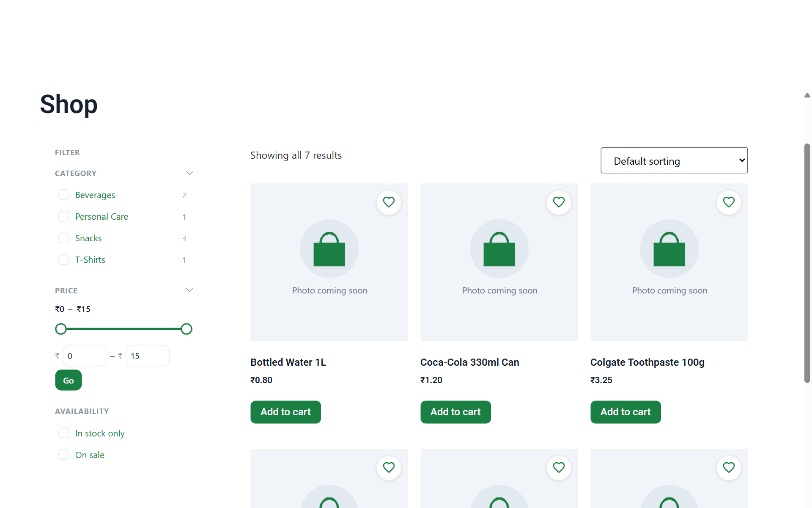Open Bottled Water 1L product title
This screenshot has height=508, width=812.
point(288,362)
